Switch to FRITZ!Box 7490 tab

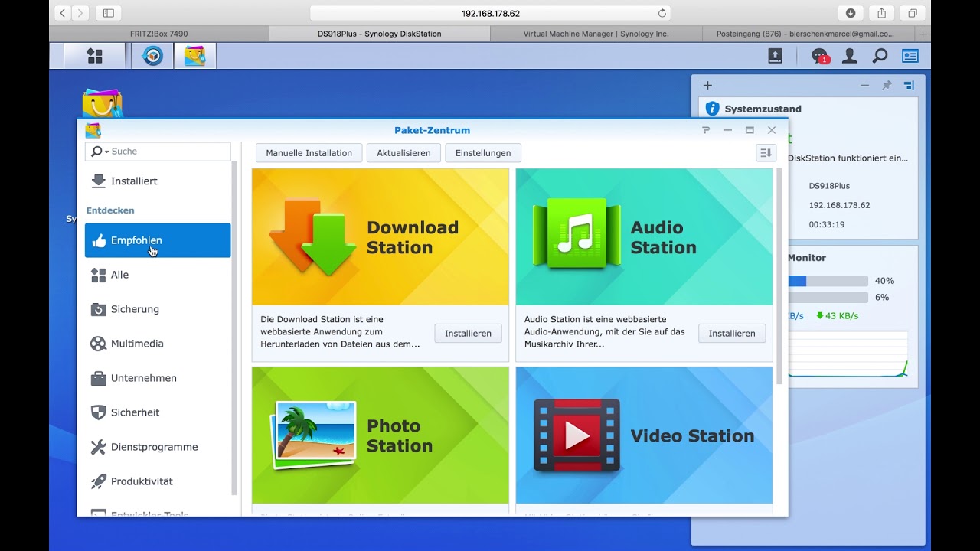tap(159, 34)
